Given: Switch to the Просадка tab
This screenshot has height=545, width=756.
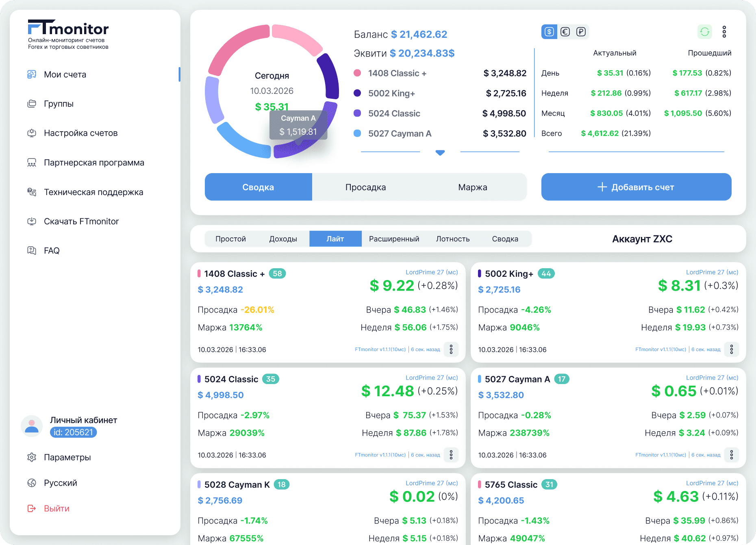Looking at the screenshot, I should [x=365, y=187].
